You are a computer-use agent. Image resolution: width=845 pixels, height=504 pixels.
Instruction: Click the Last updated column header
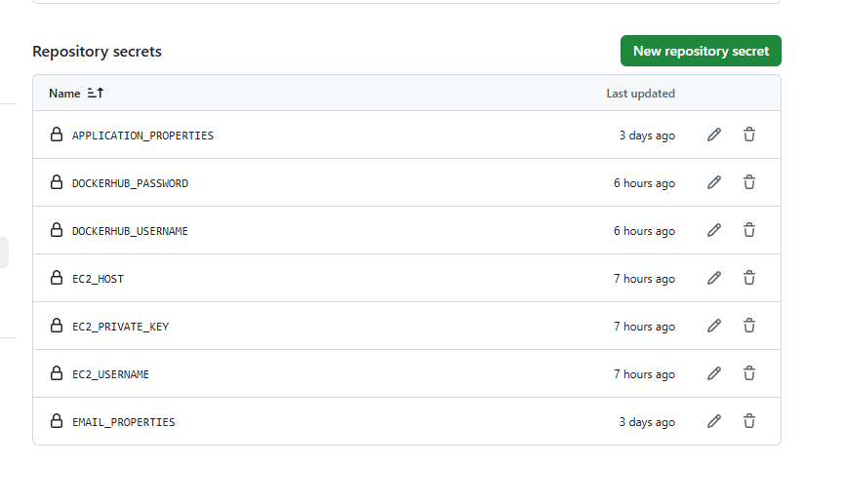(640, 94)
